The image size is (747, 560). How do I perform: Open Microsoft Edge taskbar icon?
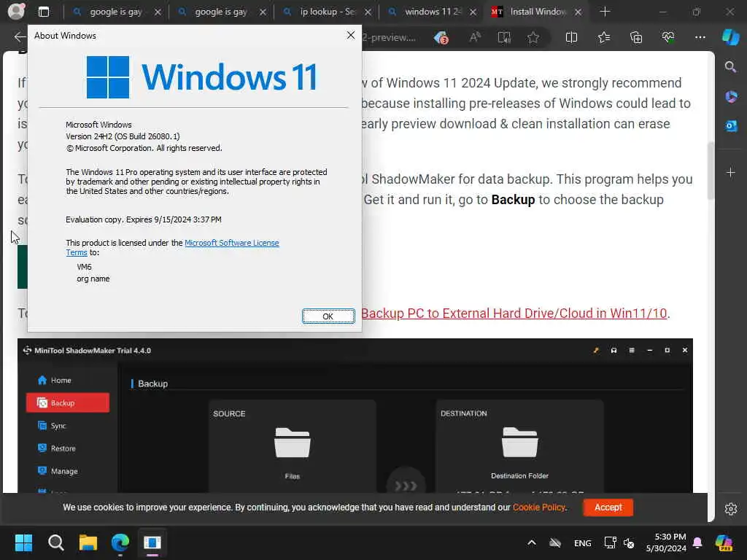(x=120, y=542)
